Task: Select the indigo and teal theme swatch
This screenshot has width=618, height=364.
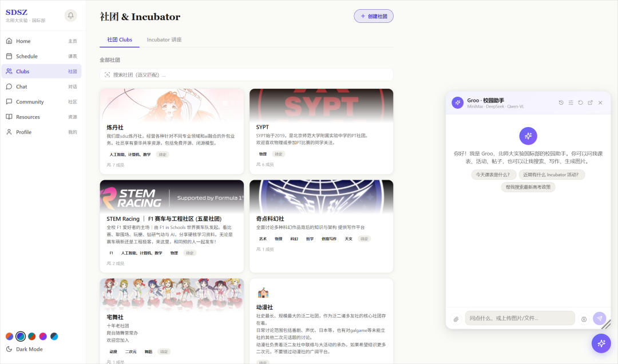Action: tap(21, 337)
